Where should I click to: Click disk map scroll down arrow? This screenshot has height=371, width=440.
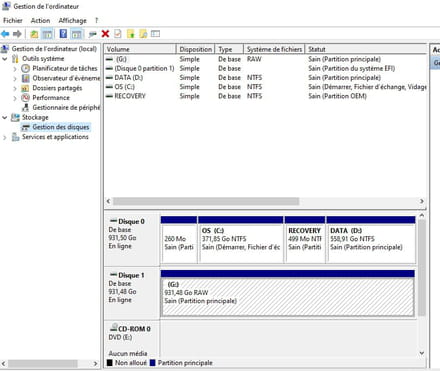[422, 353]
